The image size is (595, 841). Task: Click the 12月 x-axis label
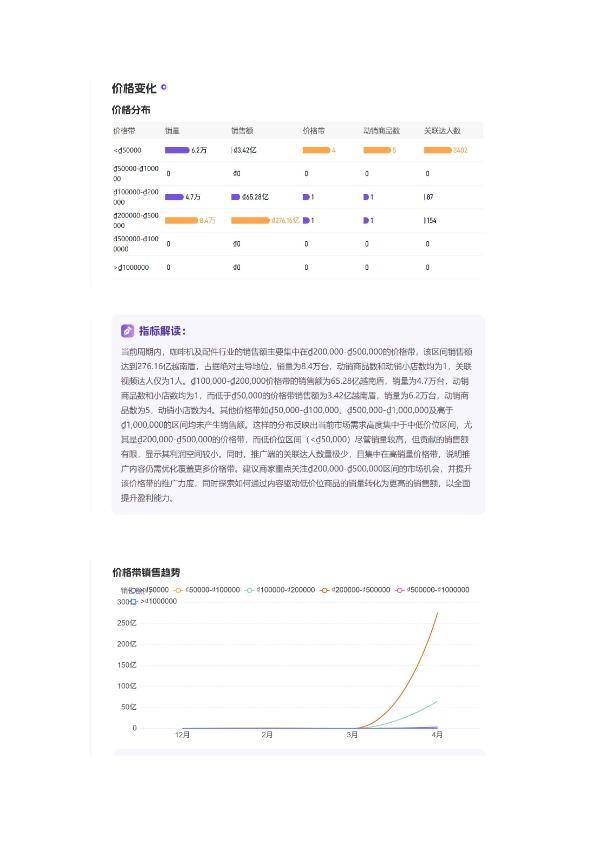click(x=182, y=735)
